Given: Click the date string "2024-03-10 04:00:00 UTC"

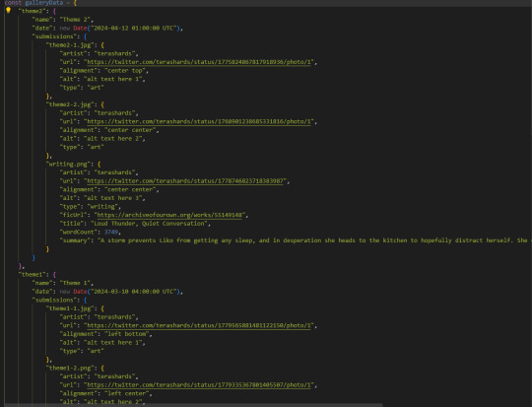Looking at the screenshot, I should tap(134, 292).
